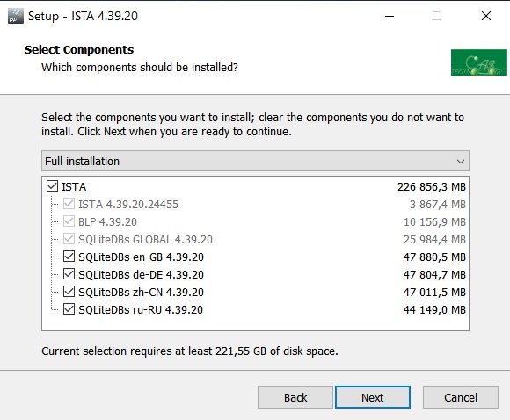Click the Cancel button
Viewport: 510px width, 420px height.
[x=461, y=397]
